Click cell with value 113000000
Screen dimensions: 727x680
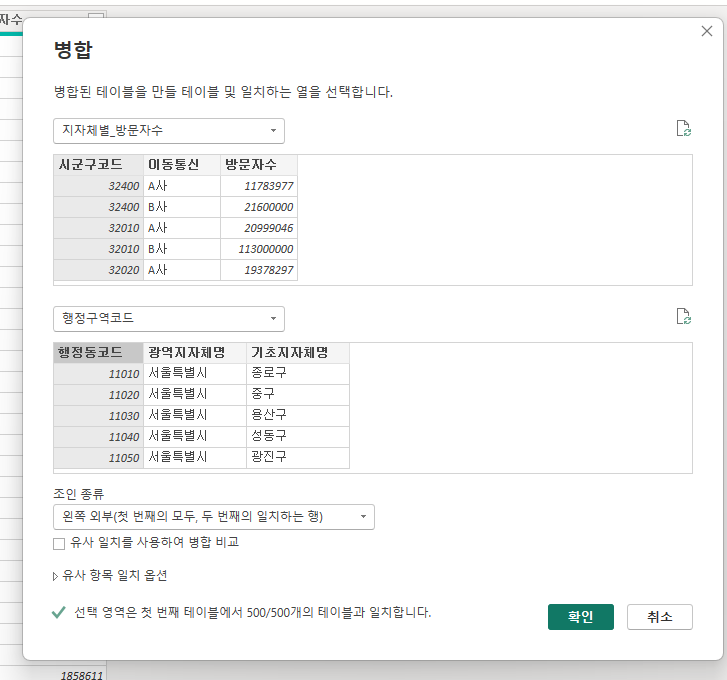coord(259,249)
